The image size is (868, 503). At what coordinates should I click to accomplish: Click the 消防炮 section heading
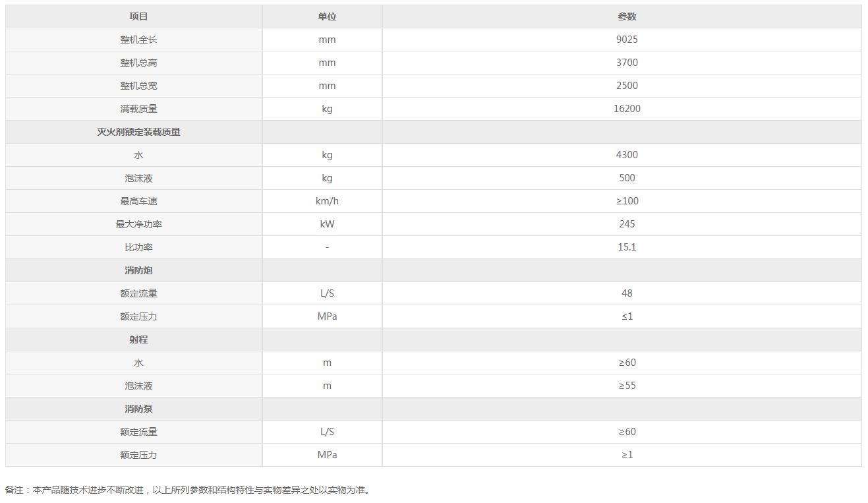(x=138, y=270)
